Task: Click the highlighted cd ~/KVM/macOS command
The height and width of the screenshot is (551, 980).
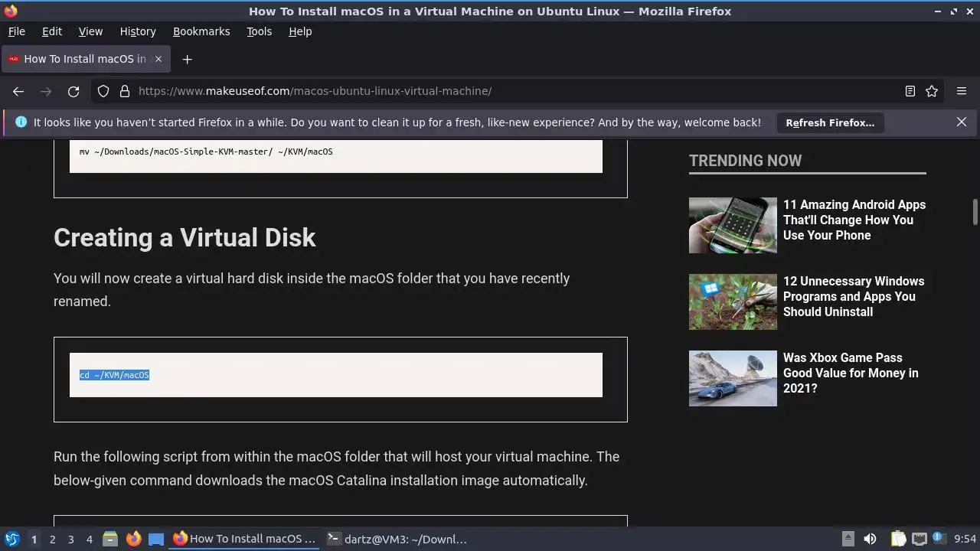Action: pyautogui.click(x=115, y=375)
